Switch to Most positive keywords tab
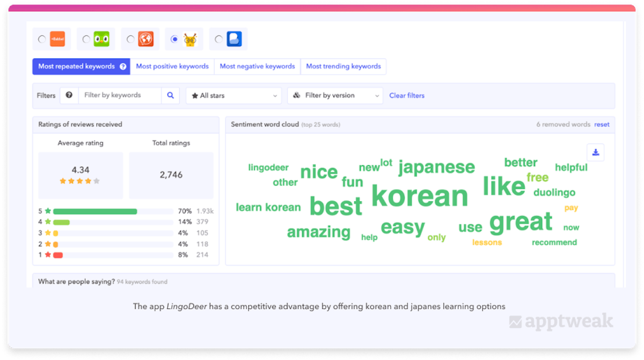Screen dimensions: 644x360 tap(172, 67)
